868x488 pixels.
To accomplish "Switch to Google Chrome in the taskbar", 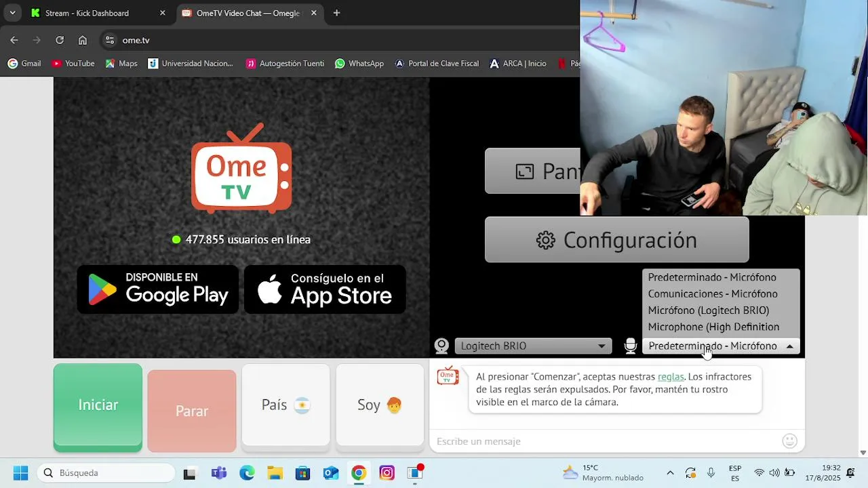I will coord(359,473).
